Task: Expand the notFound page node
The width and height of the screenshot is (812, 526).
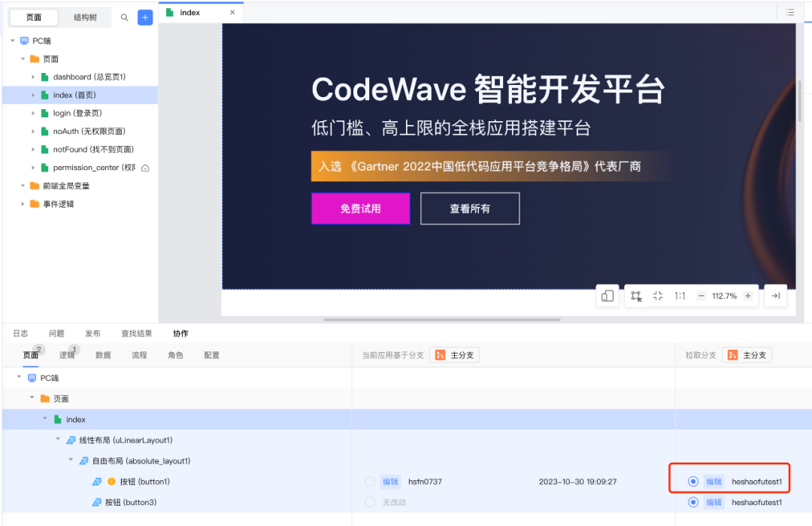Action: pos(33,149)
